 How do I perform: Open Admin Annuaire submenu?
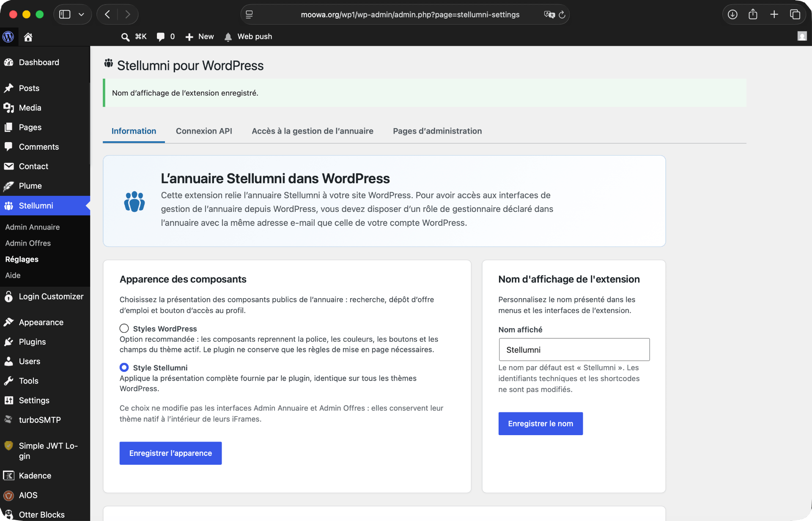[x=33, y=227]
